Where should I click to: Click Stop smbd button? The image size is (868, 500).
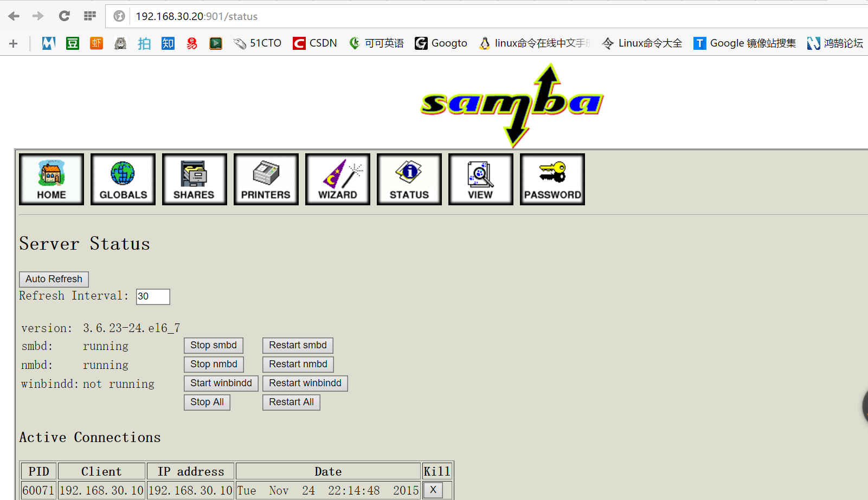[214, 346]
